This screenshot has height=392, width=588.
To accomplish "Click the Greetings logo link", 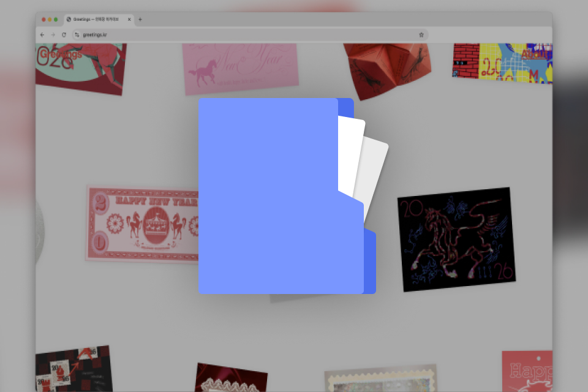I will 61,55.
